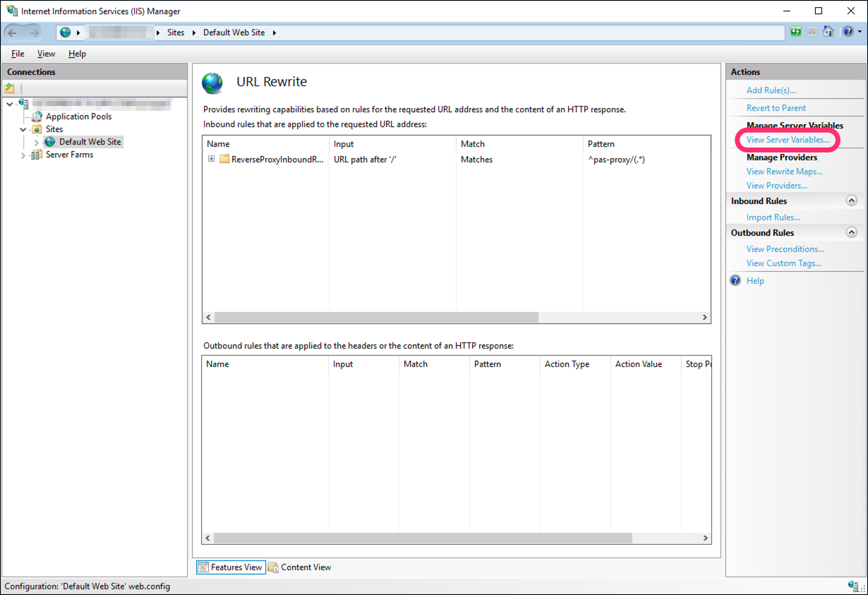Viewport: 868px width, 595px height.
Task: Open View Server Variables... link
Action: click(x=788, y=140)
